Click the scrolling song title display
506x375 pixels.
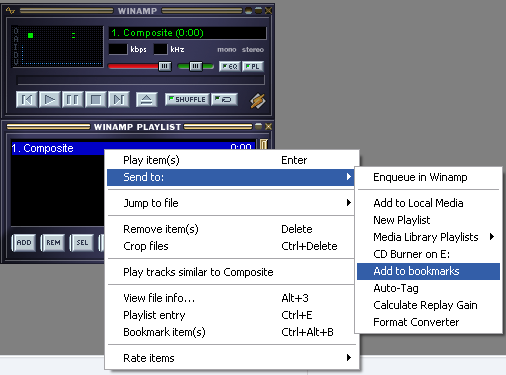pos(188,33)
